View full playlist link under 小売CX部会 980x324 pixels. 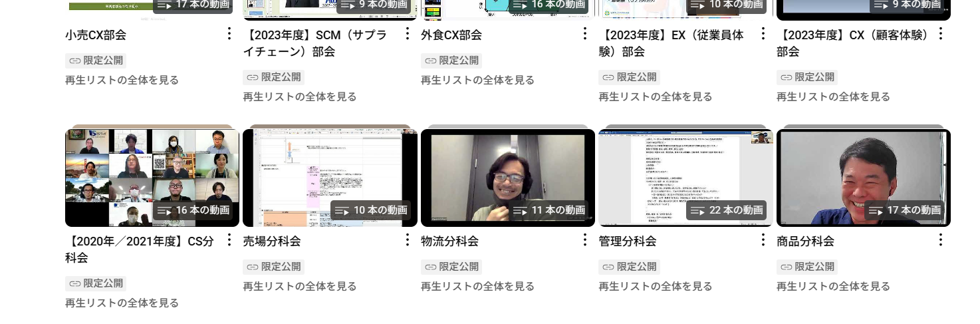click(x=122, y=80)
